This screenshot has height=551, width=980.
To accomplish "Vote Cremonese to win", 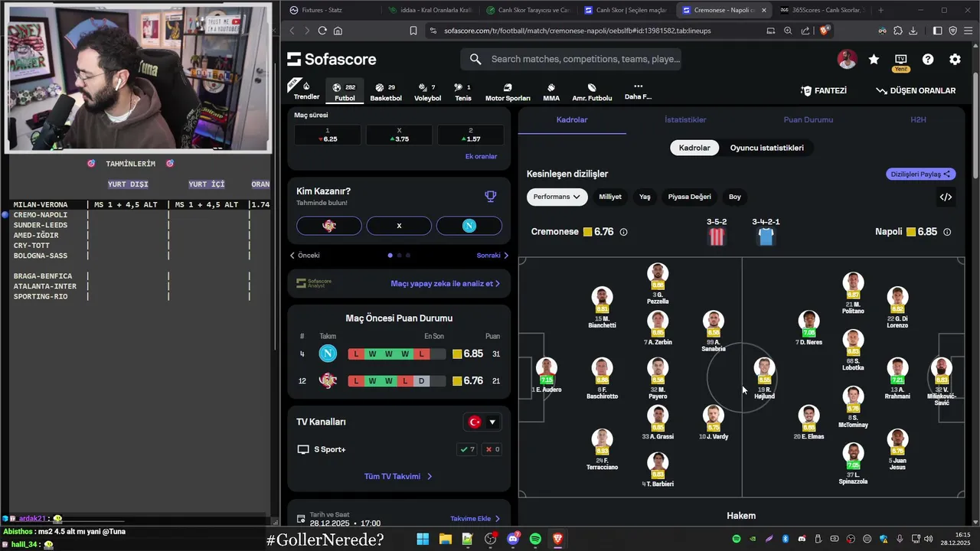I will pyautogui.click(x=329, y=226).
